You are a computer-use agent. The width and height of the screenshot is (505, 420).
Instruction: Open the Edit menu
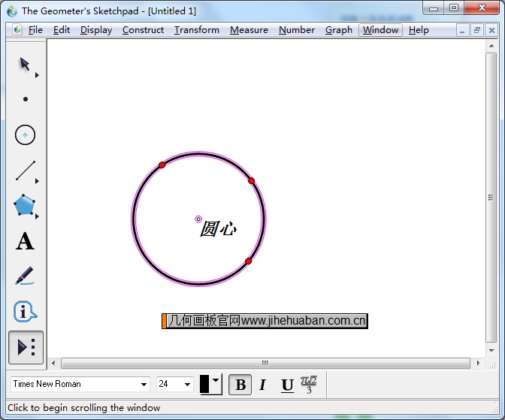click(62, 30)
